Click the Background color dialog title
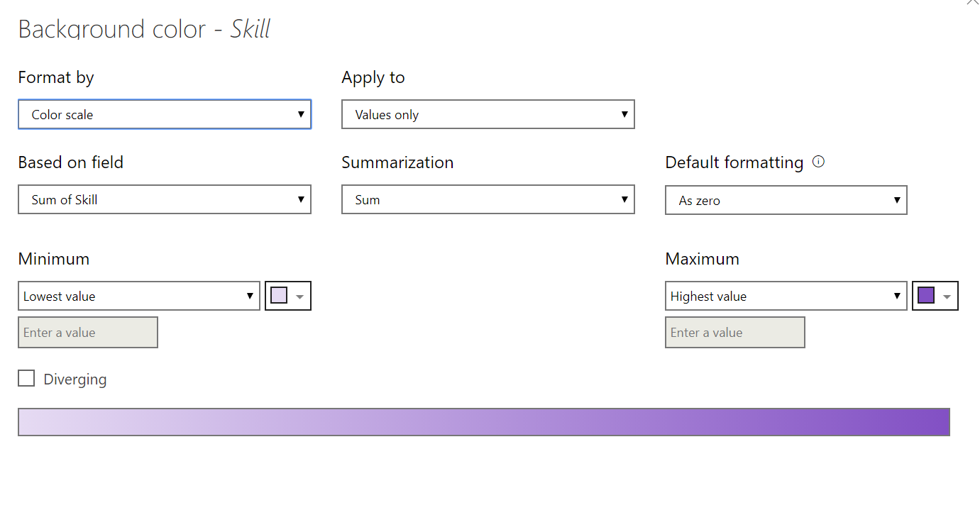980x510 pixels. click(144, 29)
